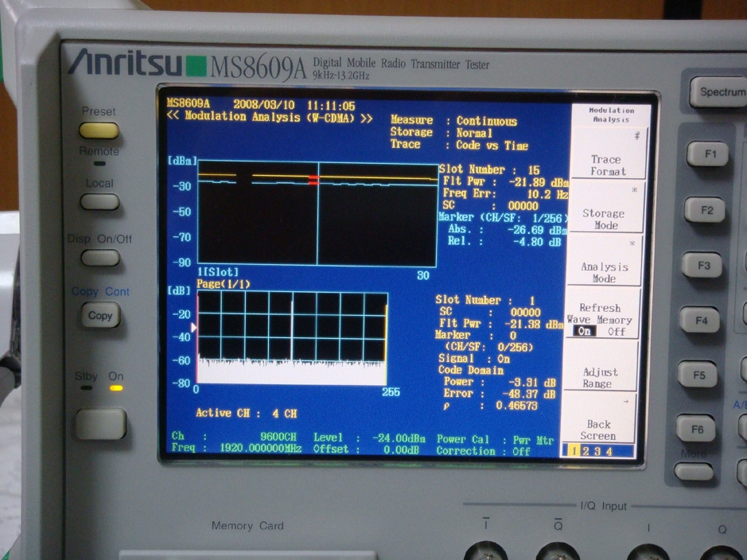Select softkey page 3 indicator
The image size is (747, 560).
click(597, 452)
